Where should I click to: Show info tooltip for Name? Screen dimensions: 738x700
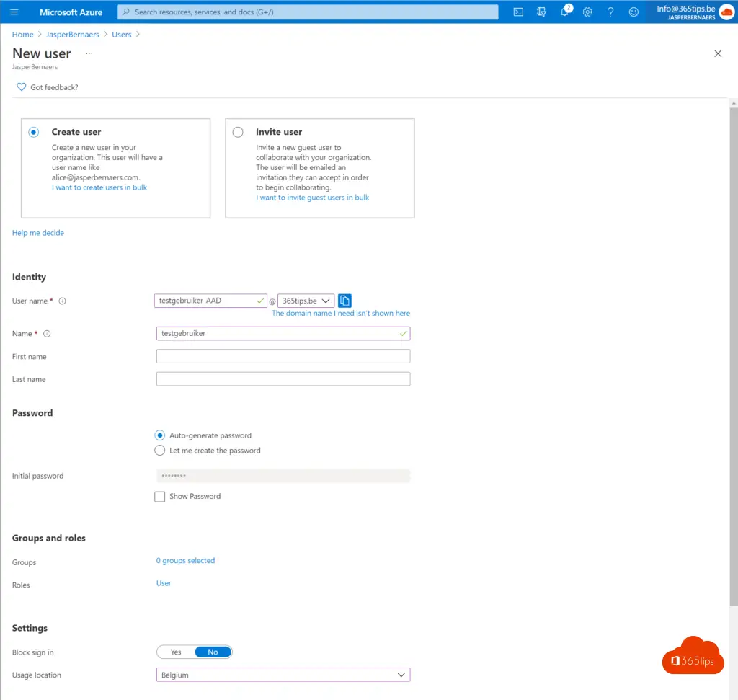click(47, 334)
